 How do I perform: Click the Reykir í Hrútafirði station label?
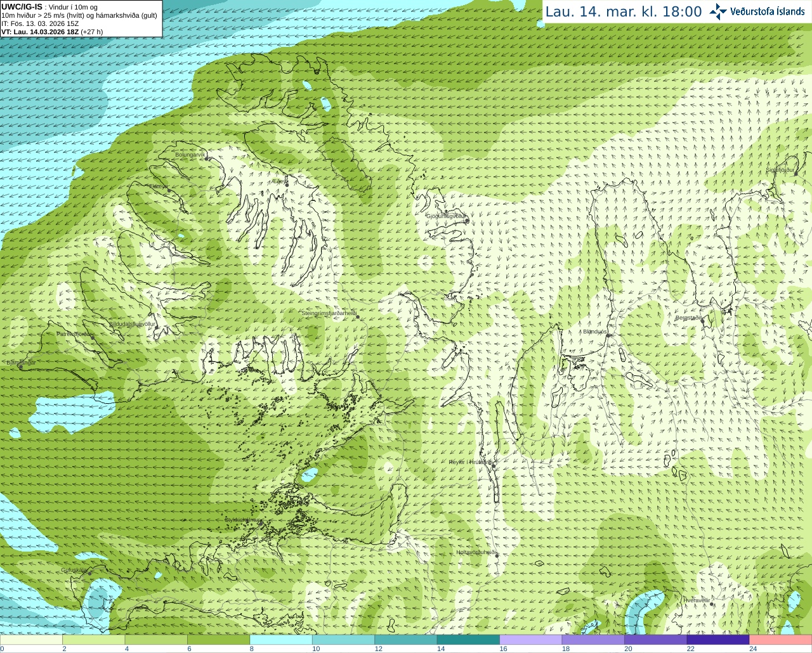pos(470,462)
